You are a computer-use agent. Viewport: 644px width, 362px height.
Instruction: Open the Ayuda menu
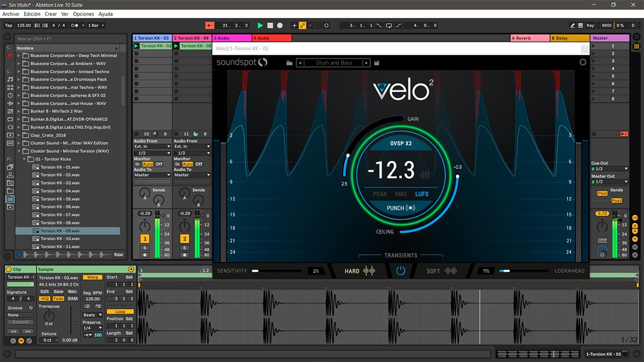click(x=106, y=14)
